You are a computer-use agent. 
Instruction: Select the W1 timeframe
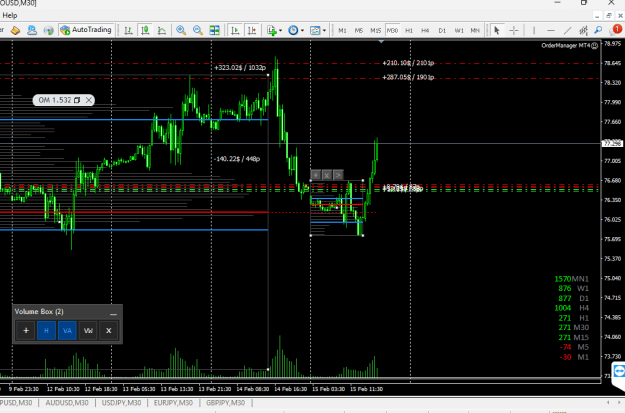pyautogui.click(x=459, y=30)
